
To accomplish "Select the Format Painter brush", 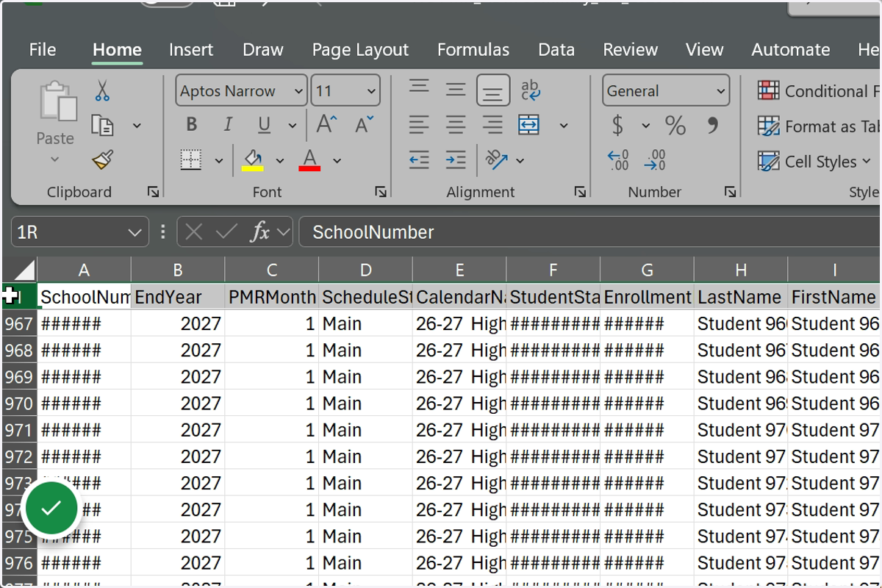I will [x=102, y=160].
